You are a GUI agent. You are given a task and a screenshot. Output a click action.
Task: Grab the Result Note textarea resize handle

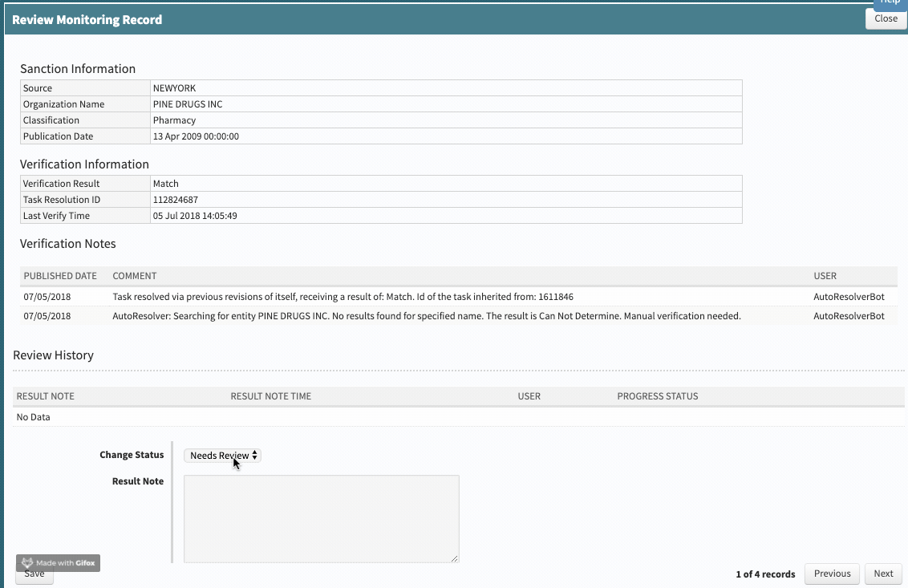[455, 558]
